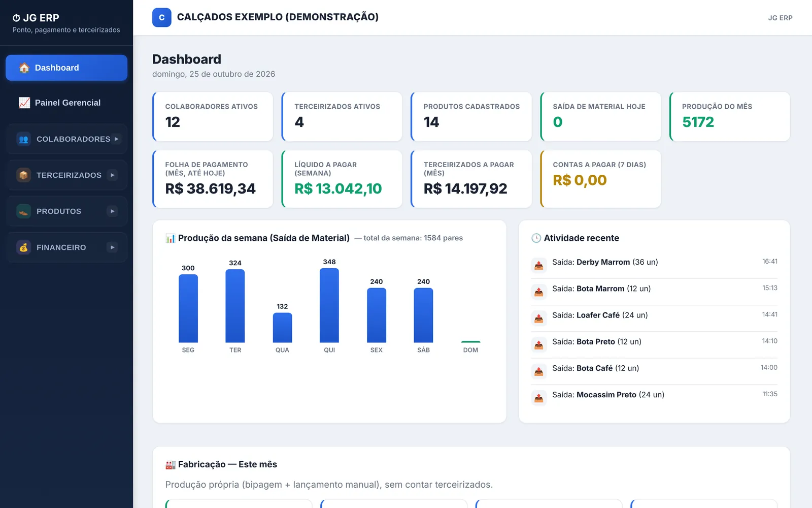Click the outbox icon for Bota Preto

tap(539, 344)
